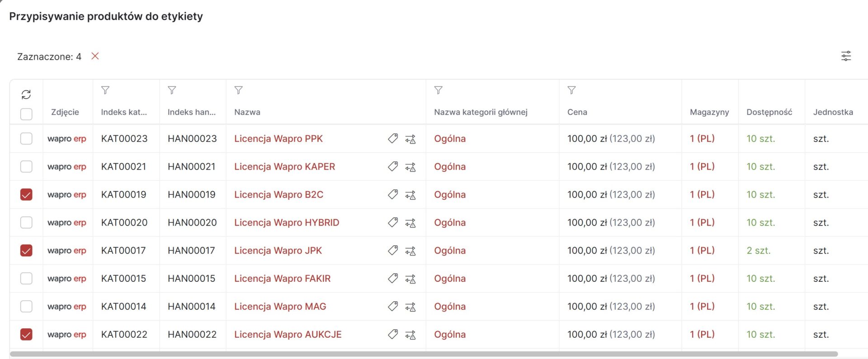
Task: Open Licencja Wapro HYBRID product link
Action: pos(287,222)
